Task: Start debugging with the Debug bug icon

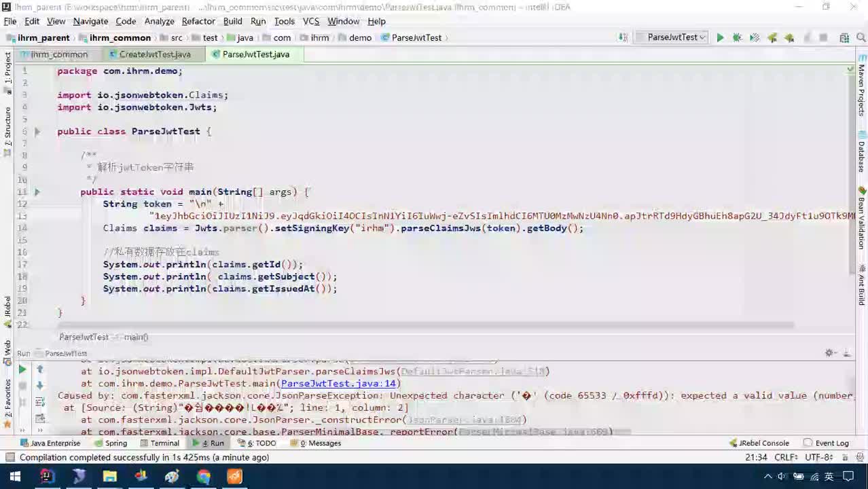Action: (737, 38)
